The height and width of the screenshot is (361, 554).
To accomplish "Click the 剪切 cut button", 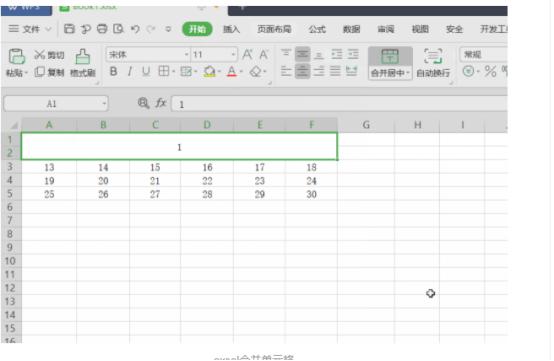I will [x=49, y=55].
